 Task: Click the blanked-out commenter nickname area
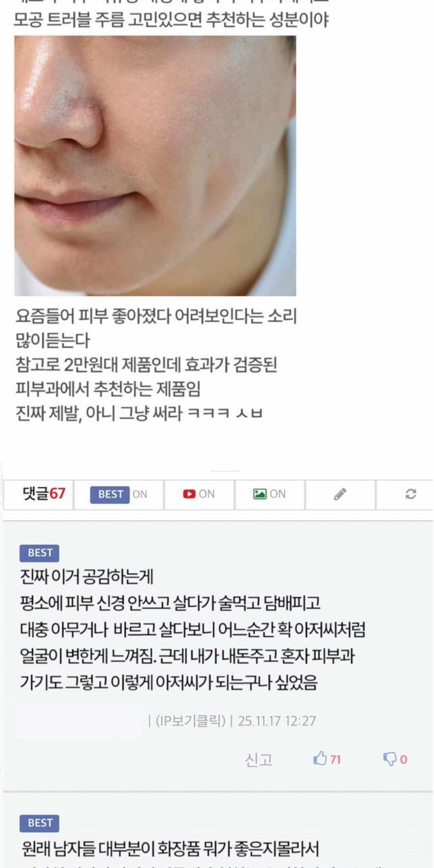tap(78, 721)
